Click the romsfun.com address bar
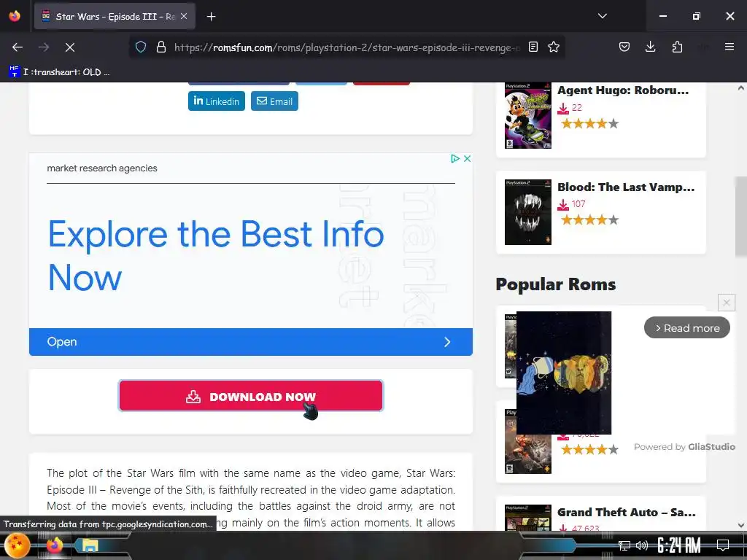Image resolution: width=747 pixels, height=560 pixels. (347, 47)
